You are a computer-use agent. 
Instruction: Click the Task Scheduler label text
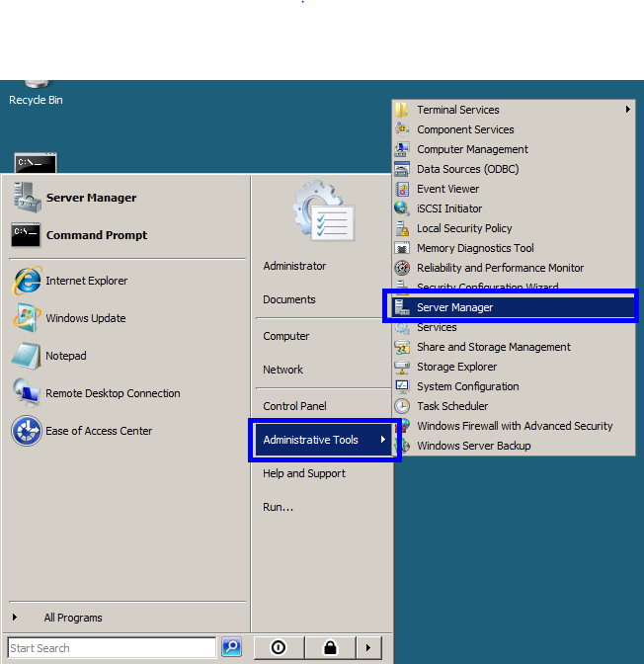coord(452,406)
